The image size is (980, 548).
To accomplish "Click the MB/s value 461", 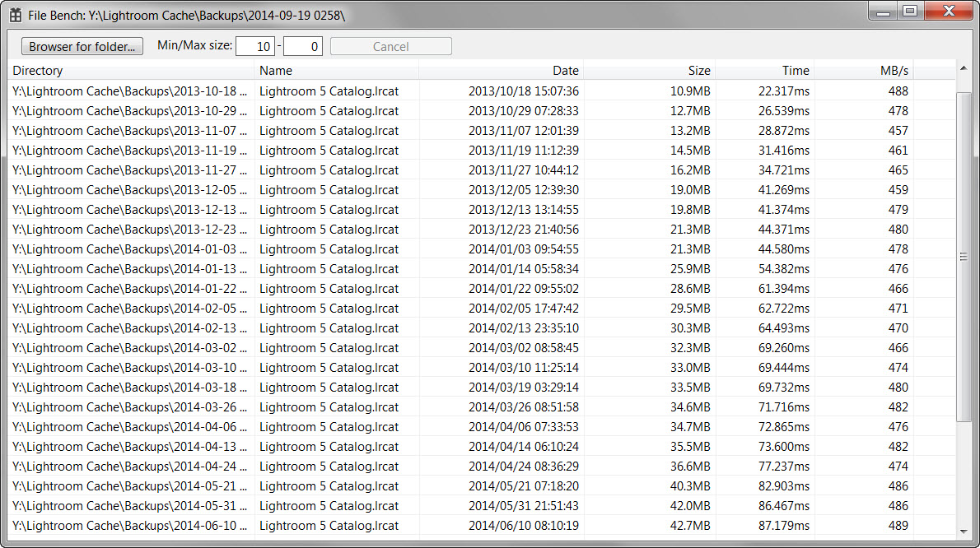I will pos(898,151).
